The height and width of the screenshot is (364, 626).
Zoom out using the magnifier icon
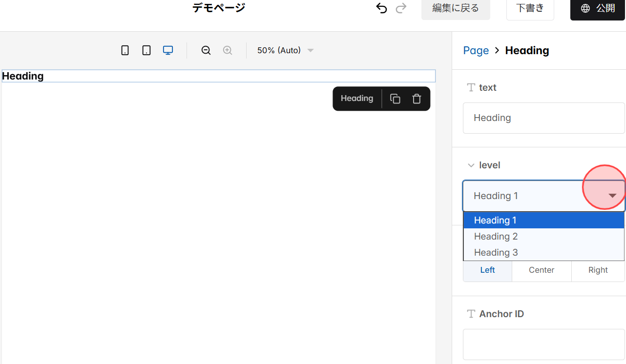click(206, 50)
